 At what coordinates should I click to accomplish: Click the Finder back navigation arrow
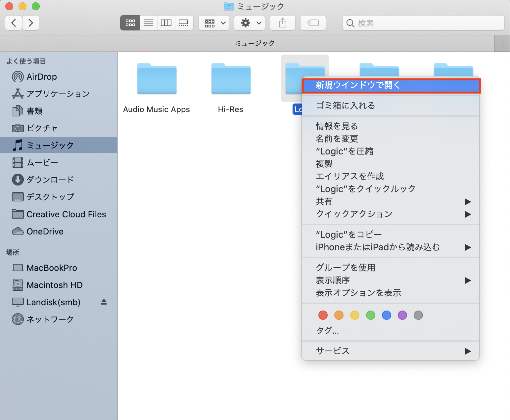click(14, 23)
